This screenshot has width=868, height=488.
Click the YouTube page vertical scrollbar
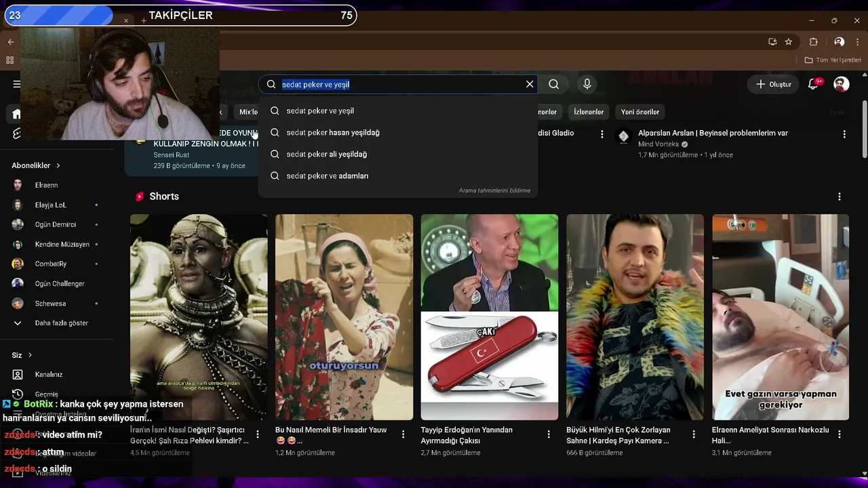pyautogui.click(x=865, y=129)
